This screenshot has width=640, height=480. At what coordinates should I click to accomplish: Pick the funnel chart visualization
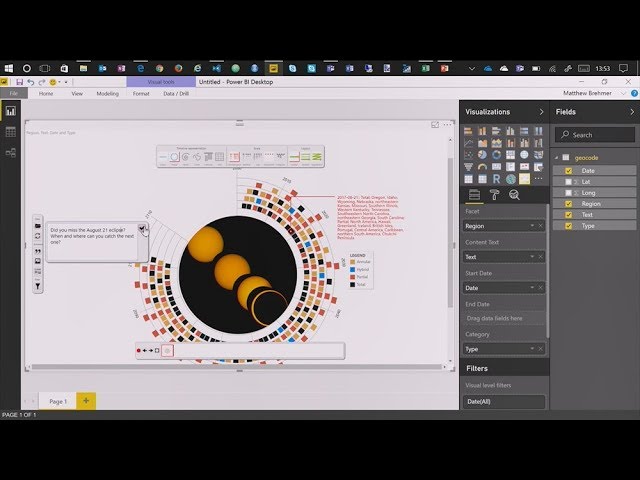pos(468,167)
